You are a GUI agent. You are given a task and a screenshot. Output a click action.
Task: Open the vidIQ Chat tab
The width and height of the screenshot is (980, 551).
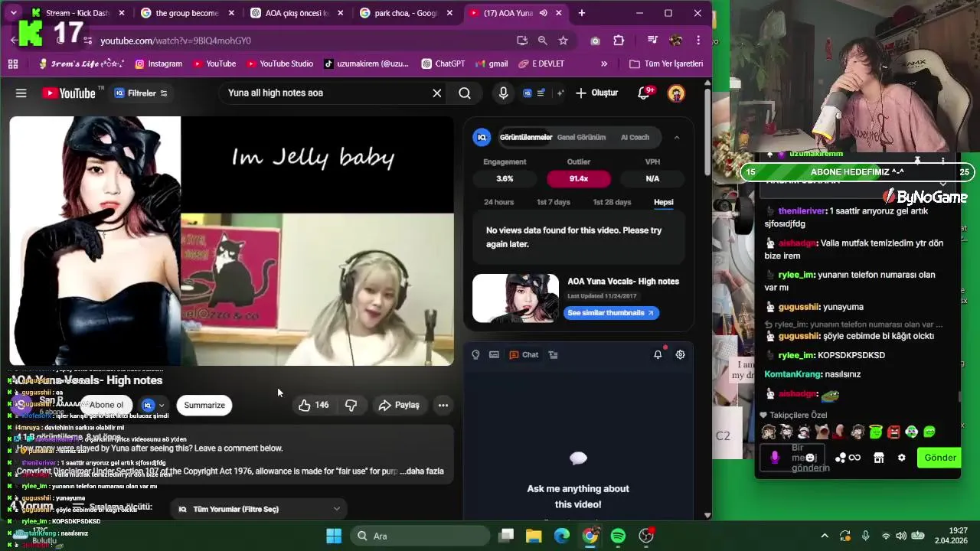524,355
